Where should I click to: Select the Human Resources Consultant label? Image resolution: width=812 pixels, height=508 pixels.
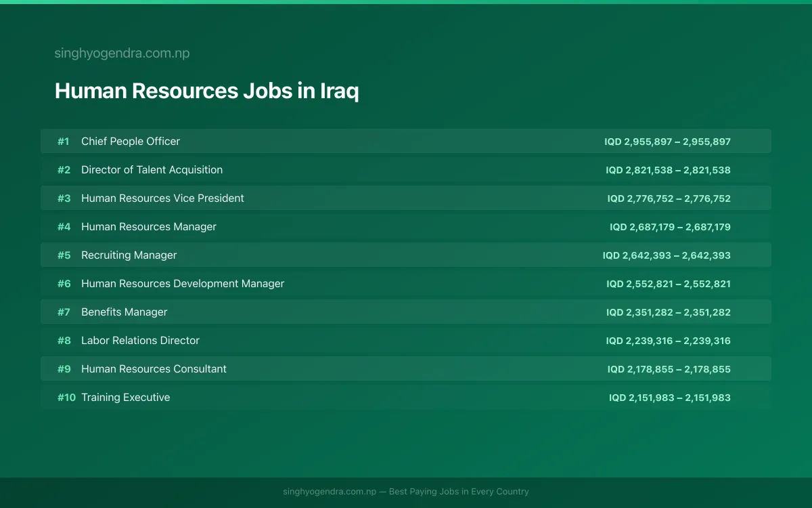pos(154,369)
